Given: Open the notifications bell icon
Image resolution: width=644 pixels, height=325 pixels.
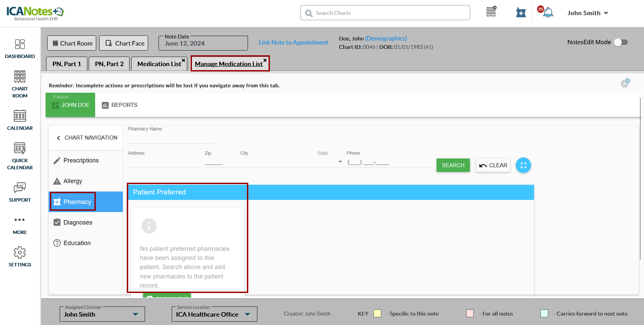Looking at the screenshot, I should click(548, 13).
